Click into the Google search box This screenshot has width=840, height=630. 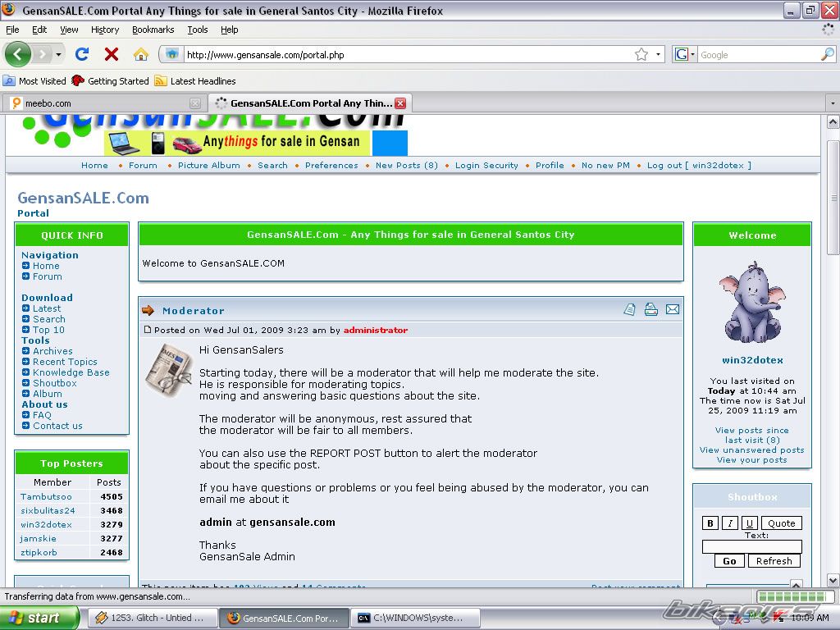tap(759, 55)
